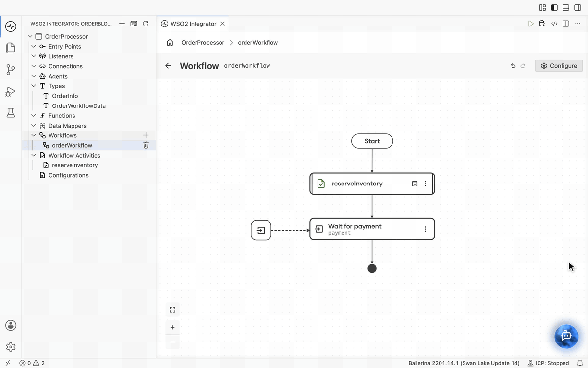The width and height of the screenshot is (588, 368).
Task: Open the reserveInventory node options menu
Action: click(x=425, y=184)
